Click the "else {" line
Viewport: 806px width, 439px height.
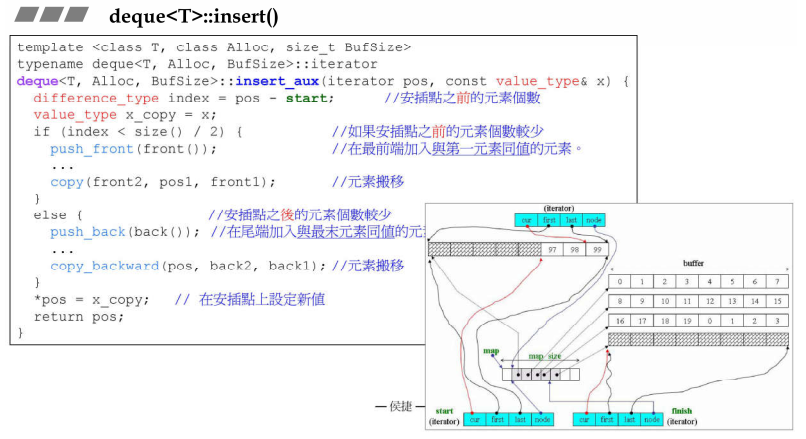(x=58, y=215)
